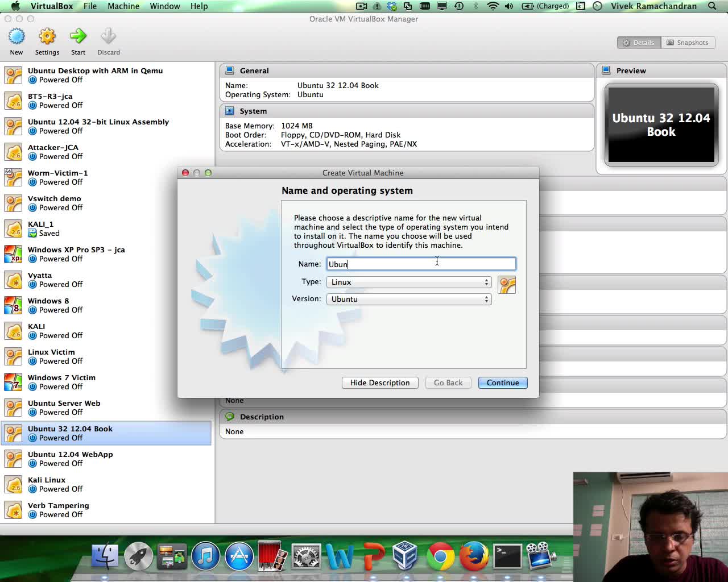The width and height of the screenshot is (728, 582).
Task: Click the volume icon in menu bar
Action: 509,6
